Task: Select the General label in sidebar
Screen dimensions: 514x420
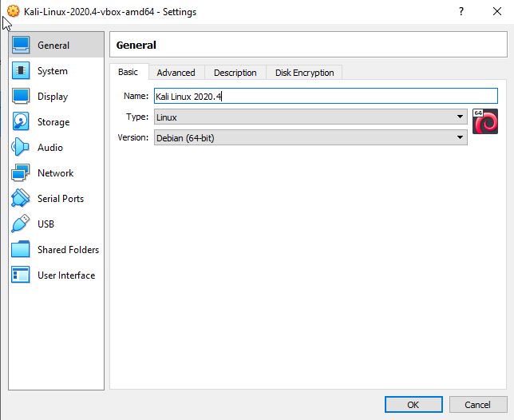Action: click(53, 46)
